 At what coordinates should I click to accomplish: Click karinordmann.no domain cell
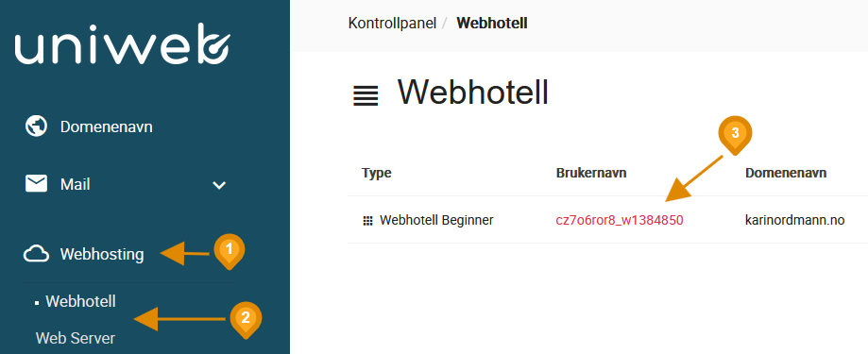pos(795,220)
